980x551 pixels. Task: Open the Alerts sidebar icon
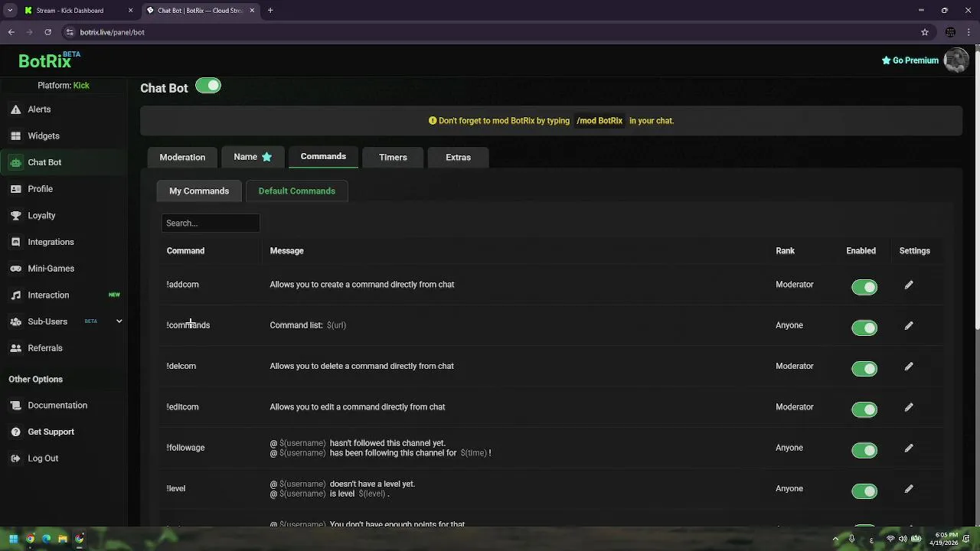click(x=15, y=109)
